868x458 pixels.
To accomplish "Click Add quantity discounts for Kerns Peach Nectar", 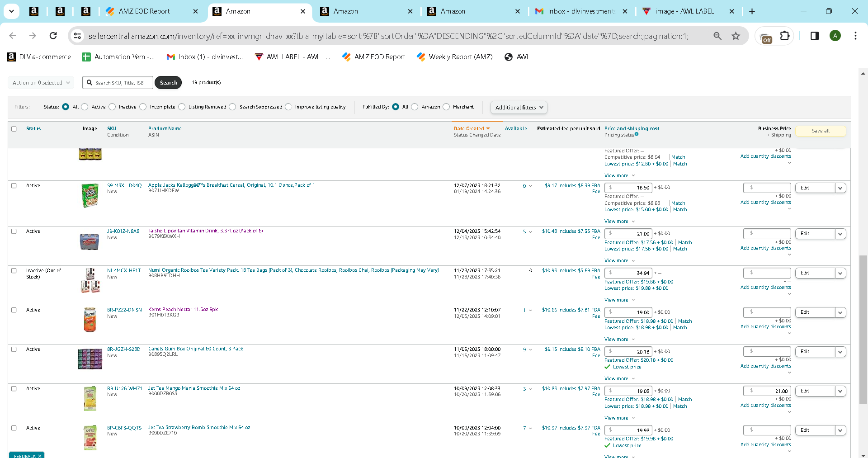I will click(765, 327).
